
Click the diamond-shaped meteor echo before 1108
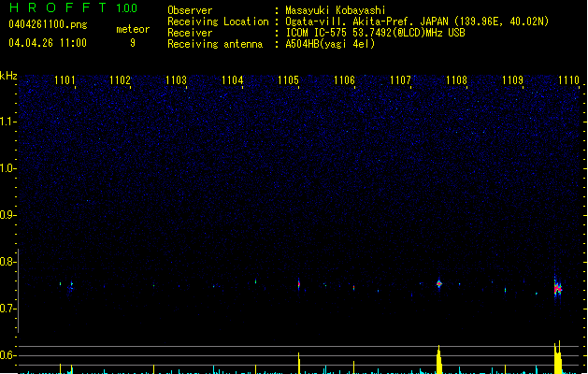pos(439,284)
